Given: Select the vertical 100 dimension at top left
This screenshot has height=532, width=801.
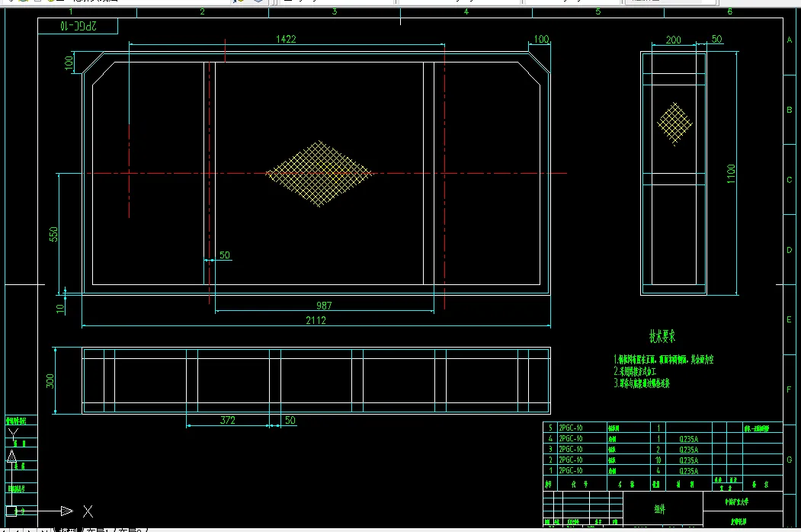Looking at the screenshot, I should coord(69,62).
